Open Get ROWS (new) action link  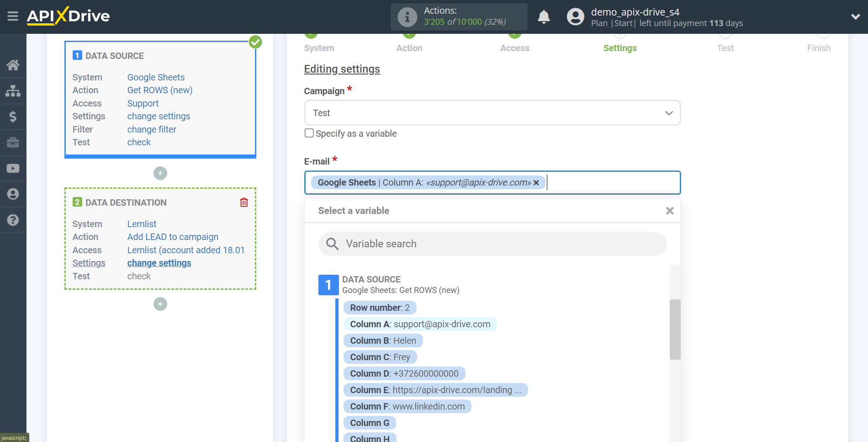(x=160, y=90)
